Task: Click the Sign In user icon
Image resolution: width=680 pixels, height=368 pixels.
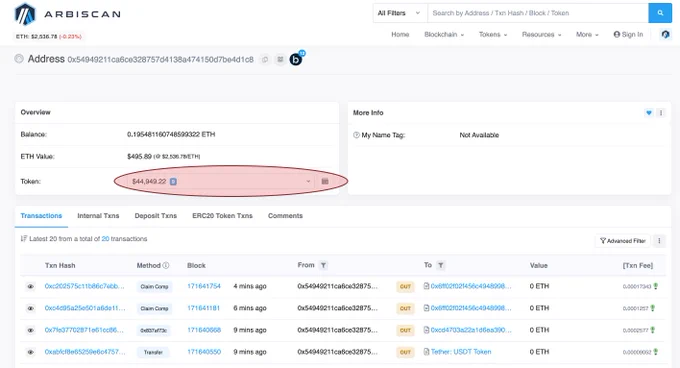Action: tap(617, 34)
